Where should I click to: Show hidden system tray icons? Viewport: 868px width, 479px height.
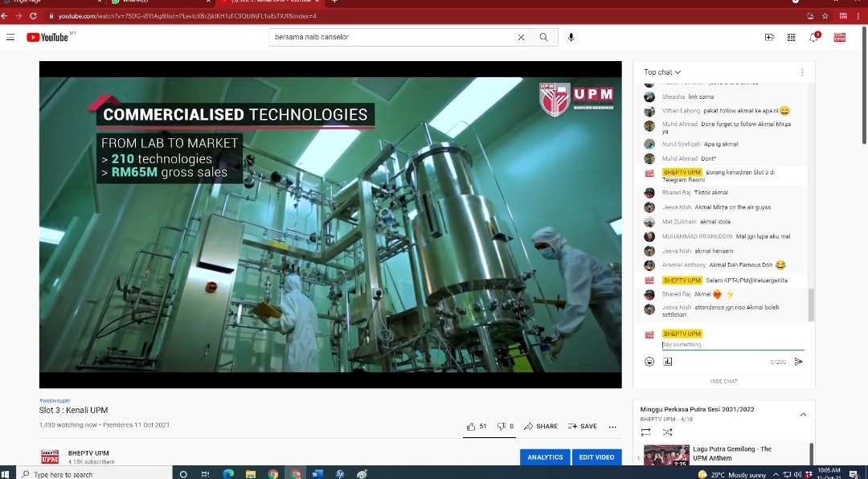coord(775,474)
